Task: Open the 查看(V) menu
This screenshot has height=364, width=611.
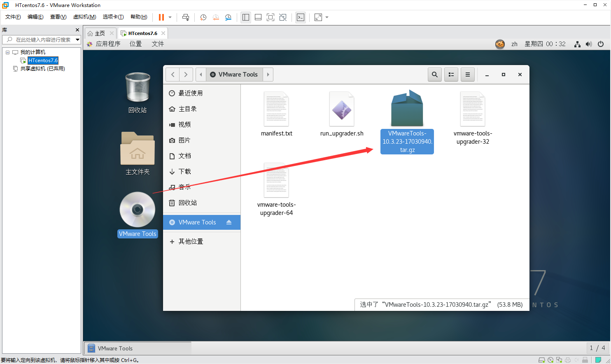Action: [58, 17]
